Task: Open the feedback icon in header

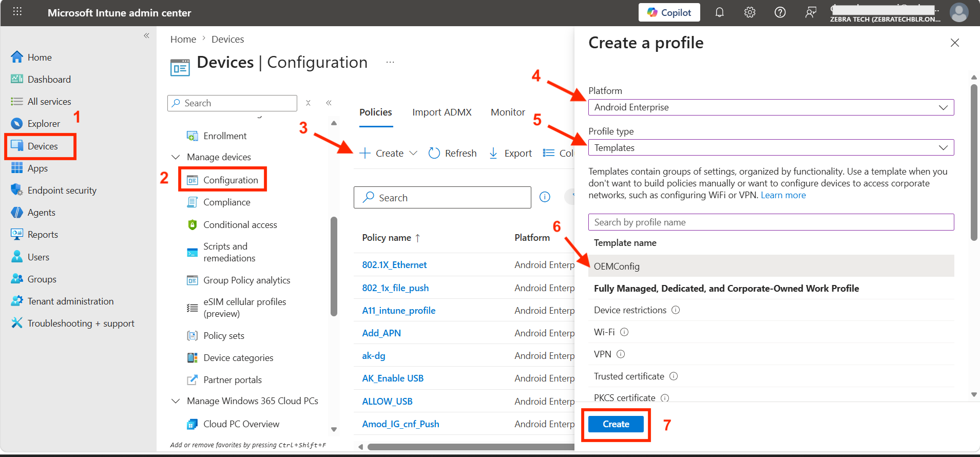Action: (x=811, y=12)
